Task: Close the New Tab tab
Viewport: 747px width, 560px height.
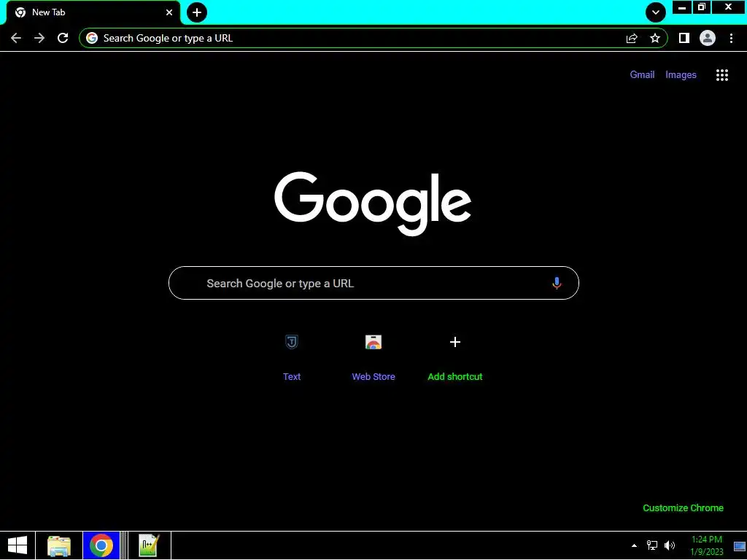Action: (x=169, y=12)
